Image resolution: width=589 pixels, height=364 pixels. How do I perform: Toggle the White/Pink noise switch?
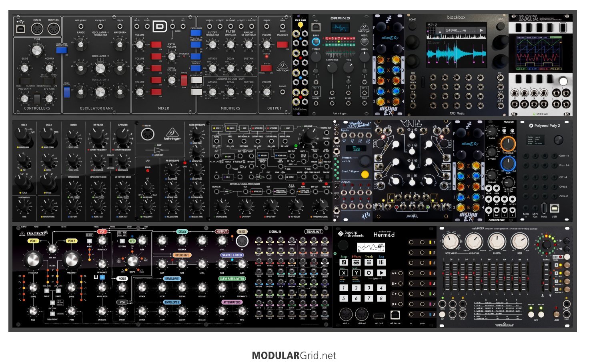184,80
